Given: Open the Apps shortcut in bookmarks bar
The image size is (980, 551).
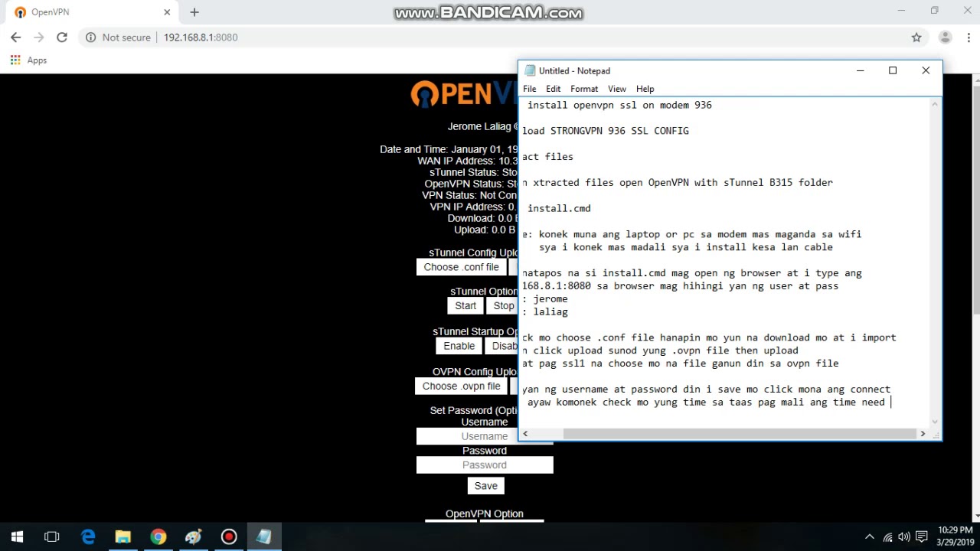Looking at the screenshot, I should click(x=28, y=60).
